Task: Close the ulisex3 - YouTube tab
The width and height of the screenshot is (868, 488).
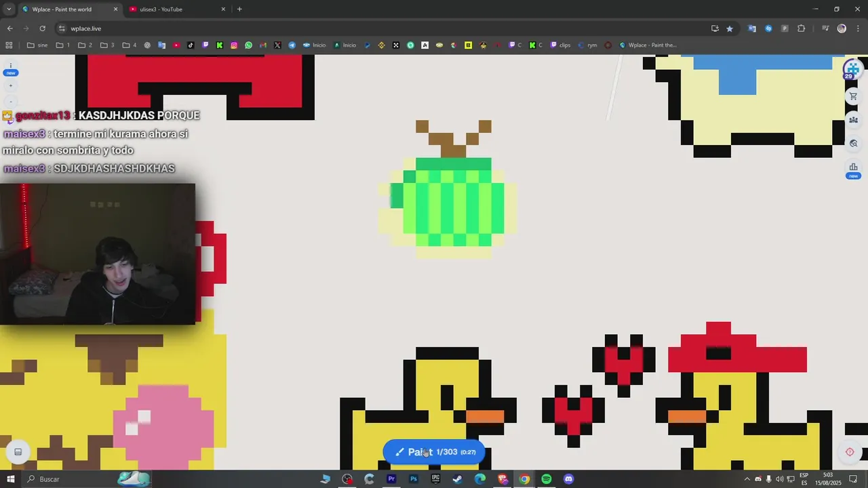Action: [x=223, y=9]
